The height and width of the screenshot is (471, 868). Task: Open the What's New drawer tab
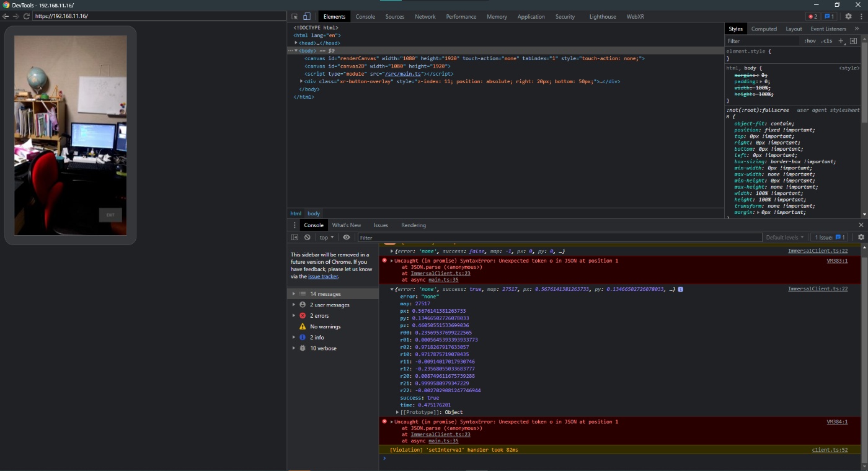[346, 225]
